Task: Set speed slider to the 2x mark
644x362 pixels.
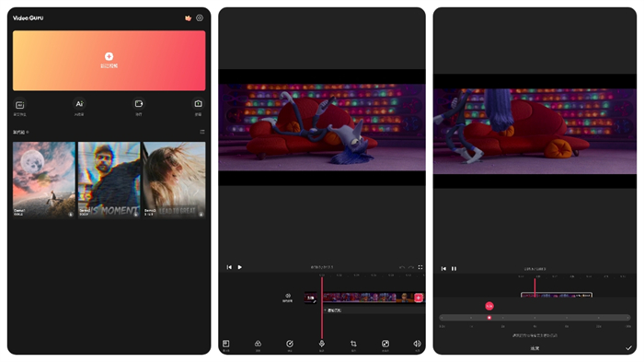Action: (502, 318)
